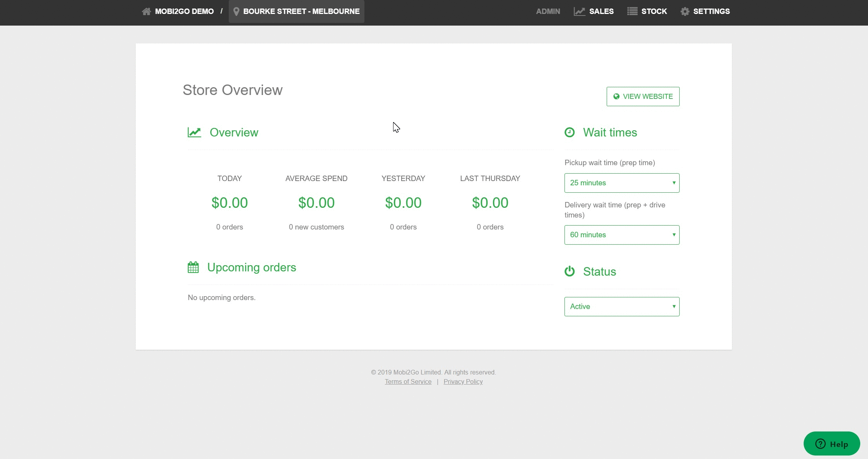Click the Stock list icon
868x459 pixels.
click(x=632, y=12)
